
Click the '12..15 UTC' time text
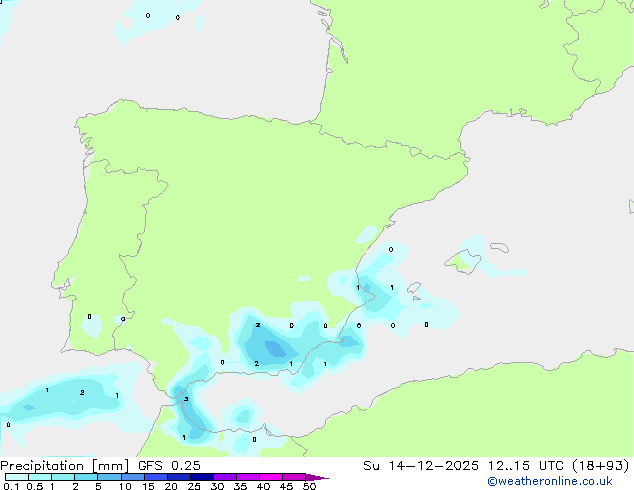pyautogui.click(x=525, y=466)
